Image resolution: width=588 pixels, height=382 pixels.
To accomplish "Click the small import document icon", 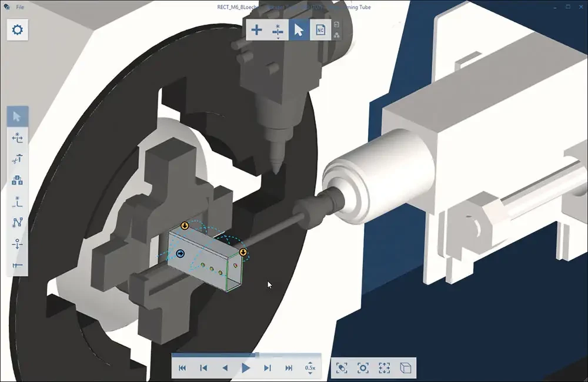I will point(337,24).
